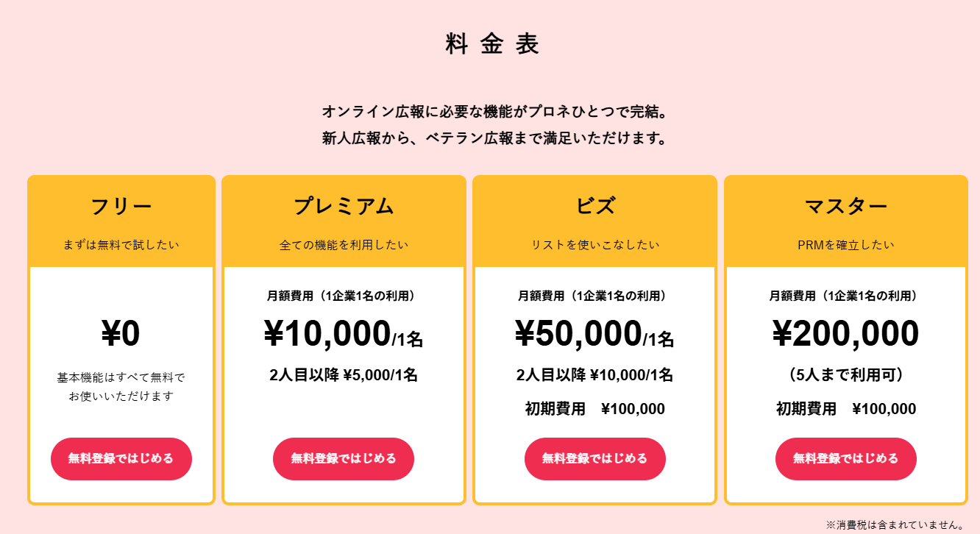
Task: Click the マスター plan heading
Action: [846, 207]
